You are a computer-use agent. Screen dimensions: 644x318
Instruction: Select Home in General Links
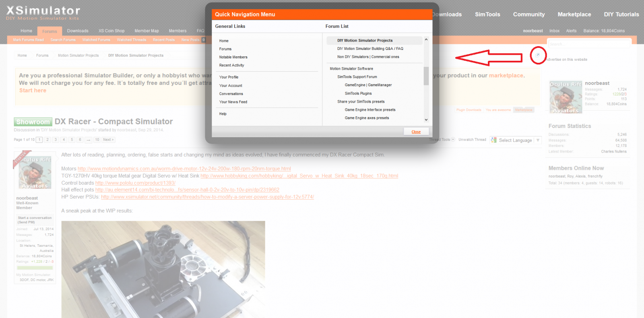224,41
